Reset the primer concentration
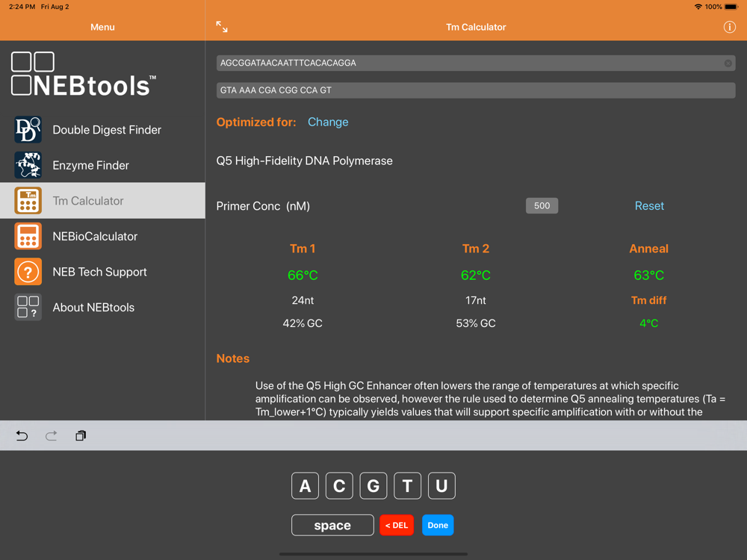 649,206
